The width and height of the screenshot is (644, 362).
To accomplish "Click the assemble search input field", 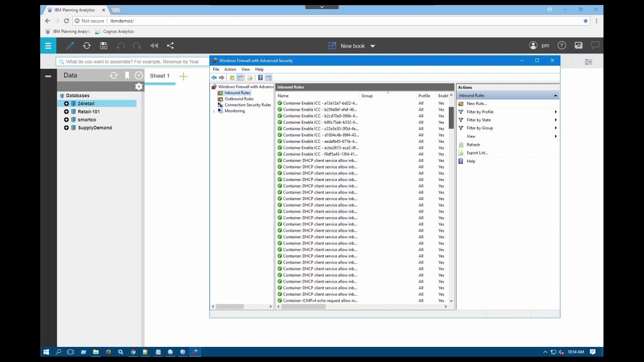I will point(132,61).
